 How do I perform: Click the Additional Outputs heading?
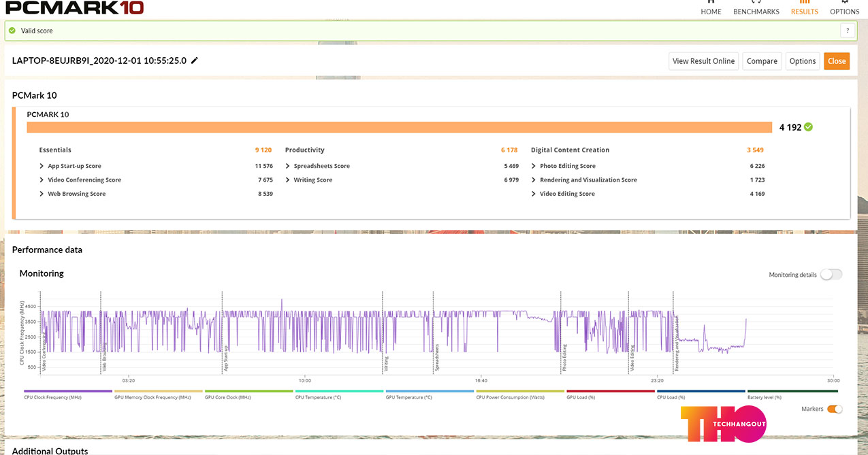pos(50,451)
